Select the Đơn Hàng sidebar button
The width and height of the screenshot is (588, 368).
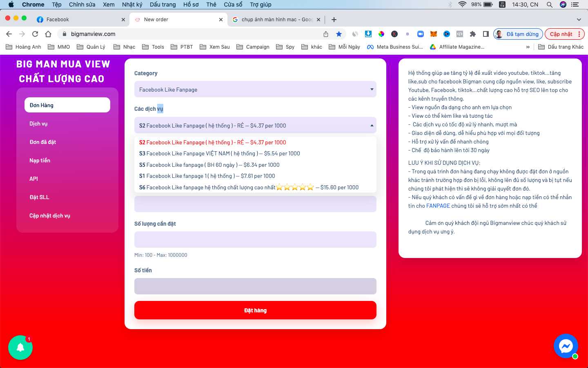(67, 105)
